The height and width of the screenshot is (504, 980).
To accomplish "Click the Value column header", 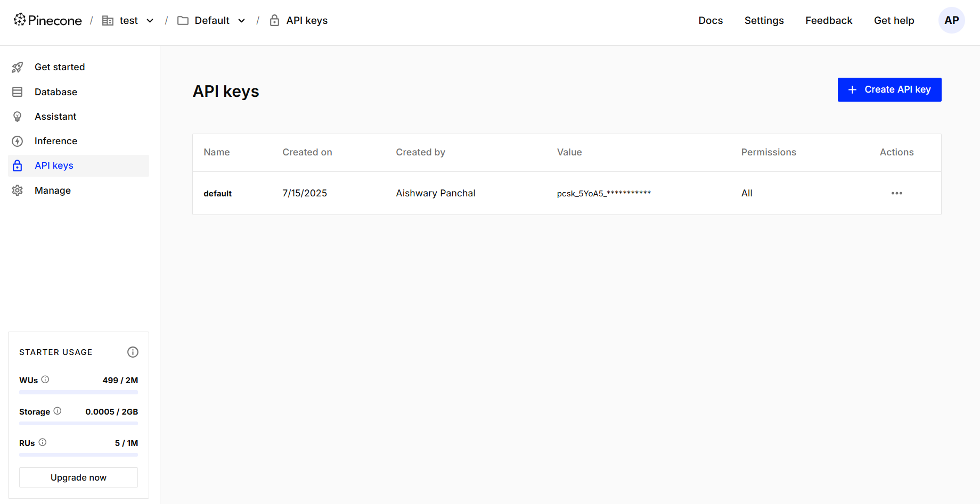I will pyautogui.click(x=569, y=152).
